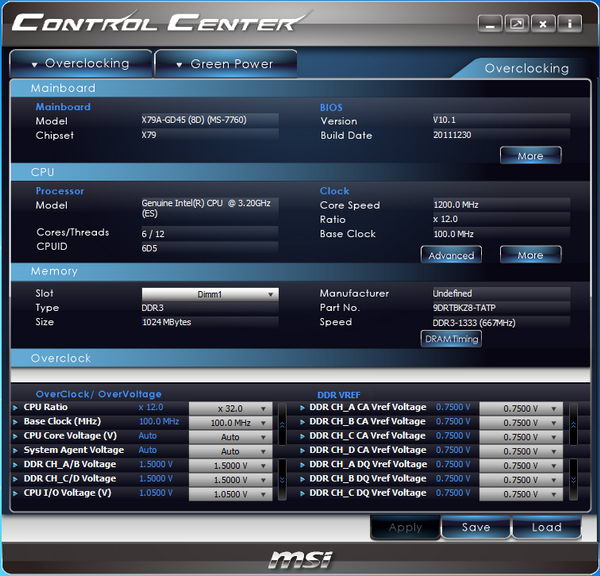Click the arrow beside CPU Core Voltage (V)
This screenshot has height=576, width=600.
(15, 436)
